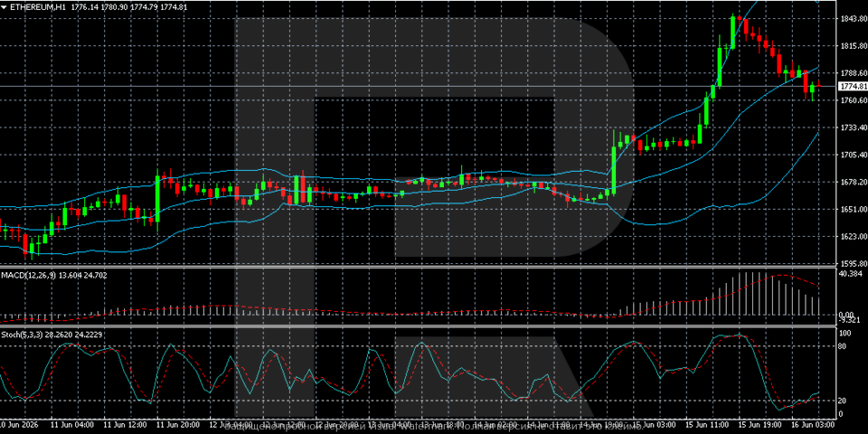Screen dimensions: 868x434
Task: Click the 1815.80 price axis label
Action: click(x=853, y=46)
